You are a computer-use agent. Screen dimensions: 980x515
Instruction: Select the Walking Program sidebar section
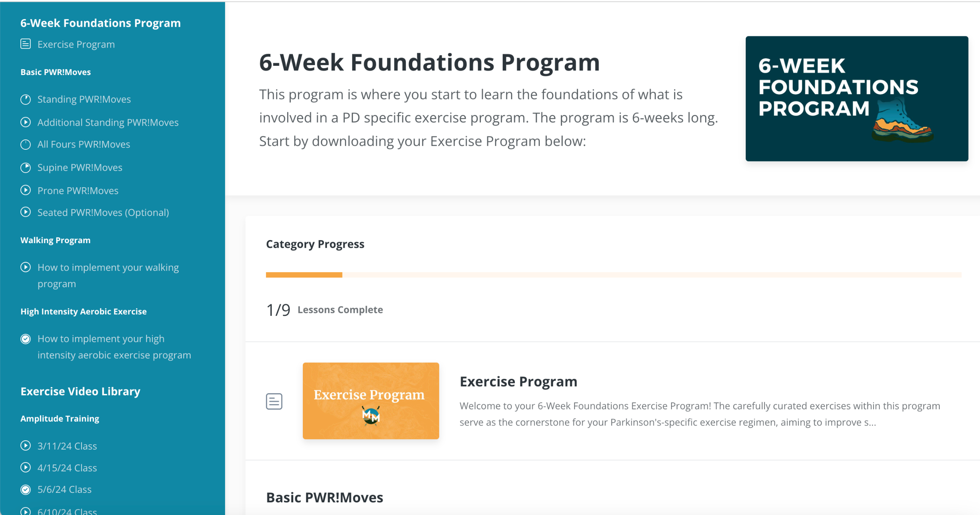tap(56, 240)
